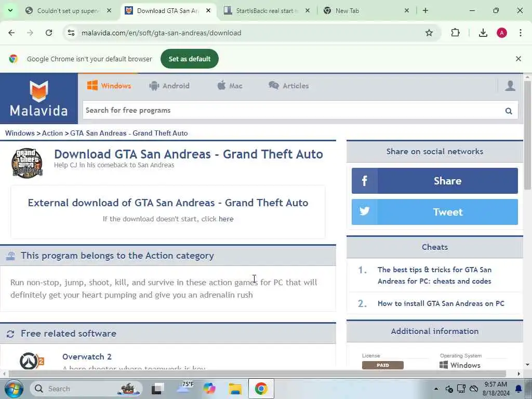Viewport: 532px width, 399px height.
Task: Open How to install GTA San Andreas link
Action: pyautogui.click(x=441, y=303)
